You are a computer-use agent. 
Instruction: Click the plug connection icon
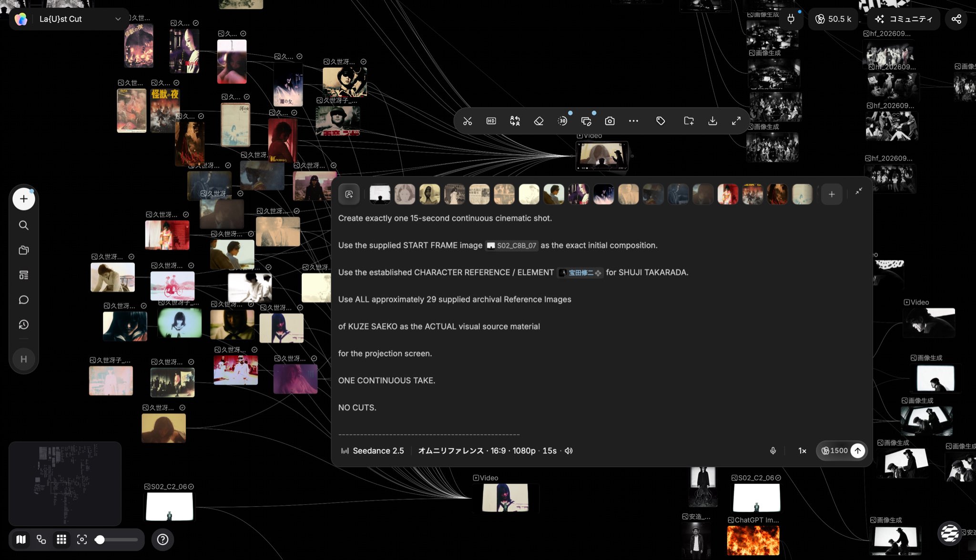point(791,19)
